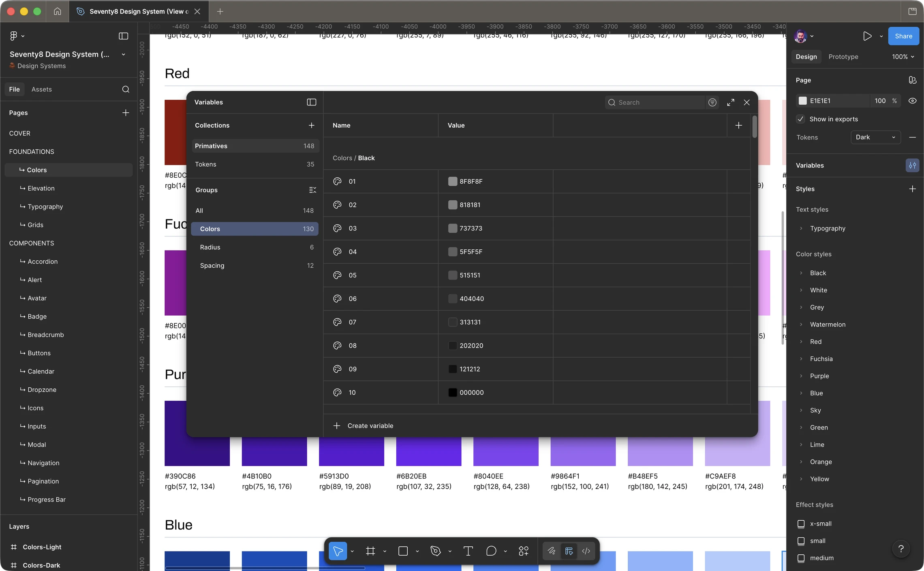Toggle Dev Mode code icon
924x571 pixels.
click(586, 551)
